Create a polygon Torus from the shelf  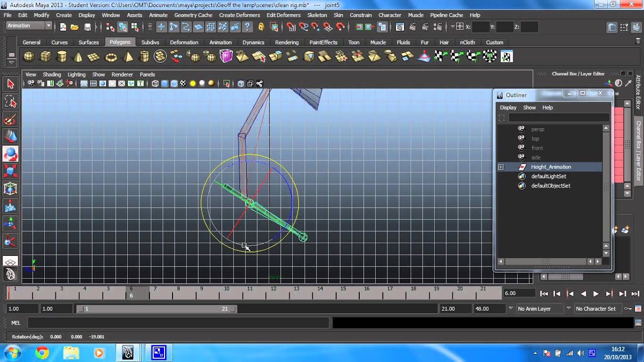(111, 56)
